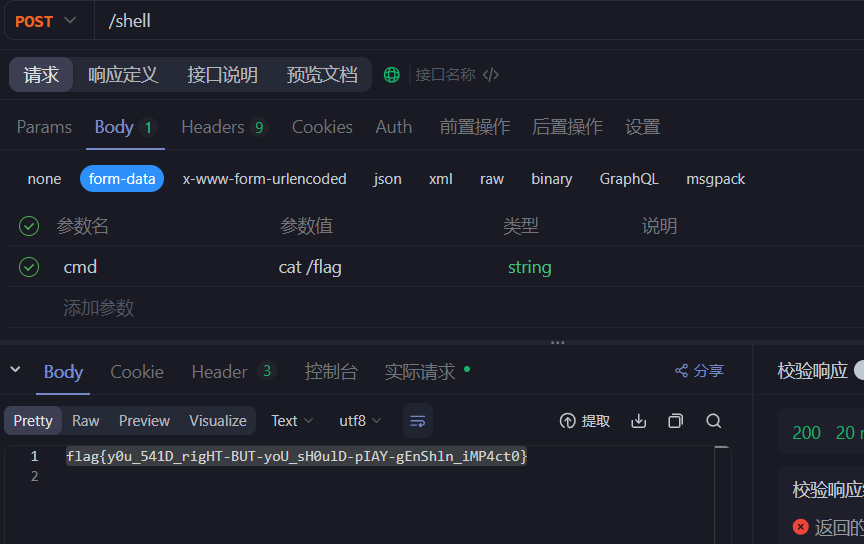This screenshot has height=544, width=864.
Task: Toggle the word wrap icon
Action: click(418, 421)
